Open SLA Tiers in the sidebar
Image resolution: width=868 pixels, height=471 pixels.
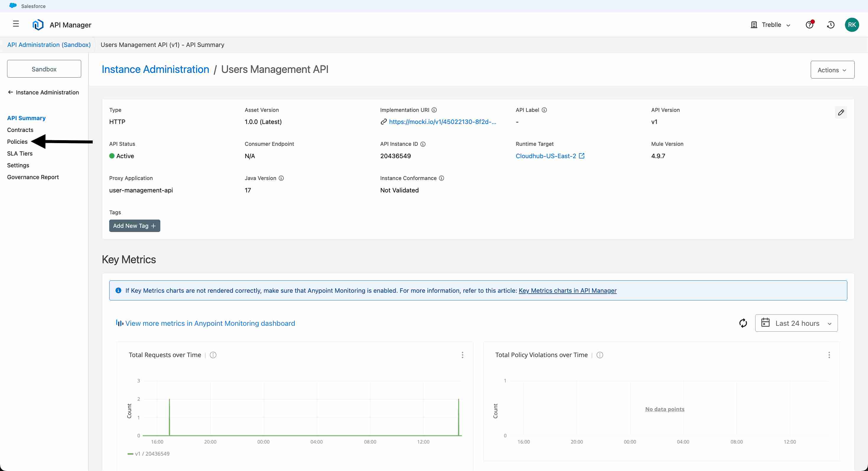[x=20, y=153]
